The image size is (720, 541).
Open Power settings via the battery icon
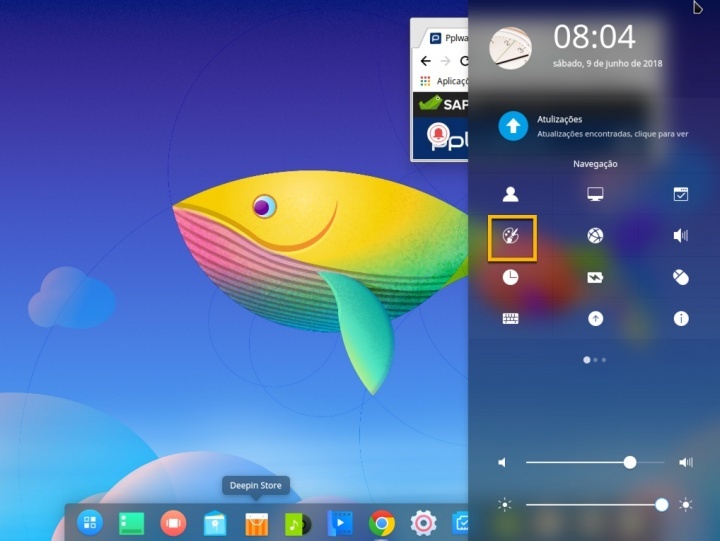[595, 278]
